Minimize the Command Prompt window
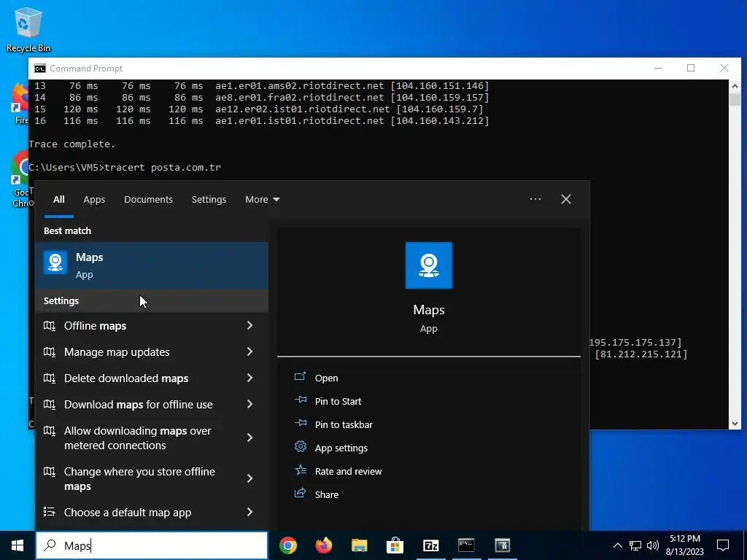The image size is (747, 560). pos(658,68)
